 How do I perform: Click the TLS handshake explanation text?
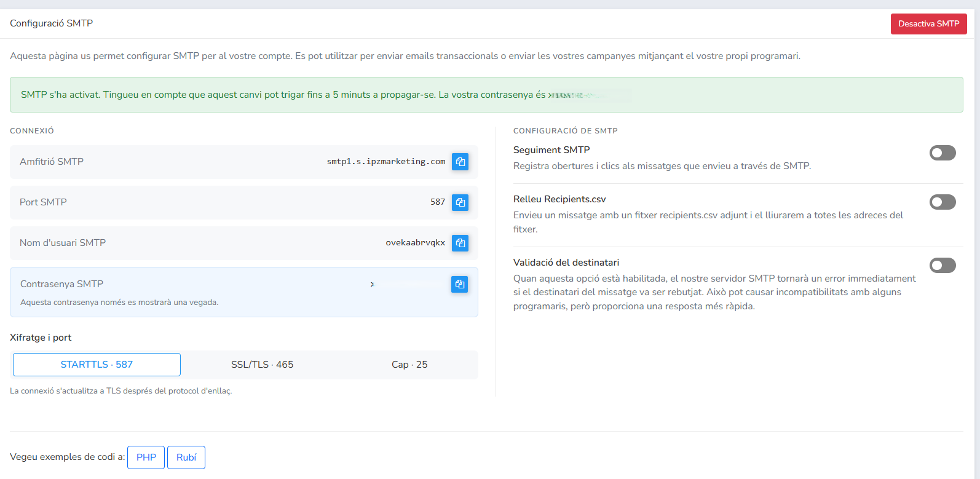tap(121, 391)
